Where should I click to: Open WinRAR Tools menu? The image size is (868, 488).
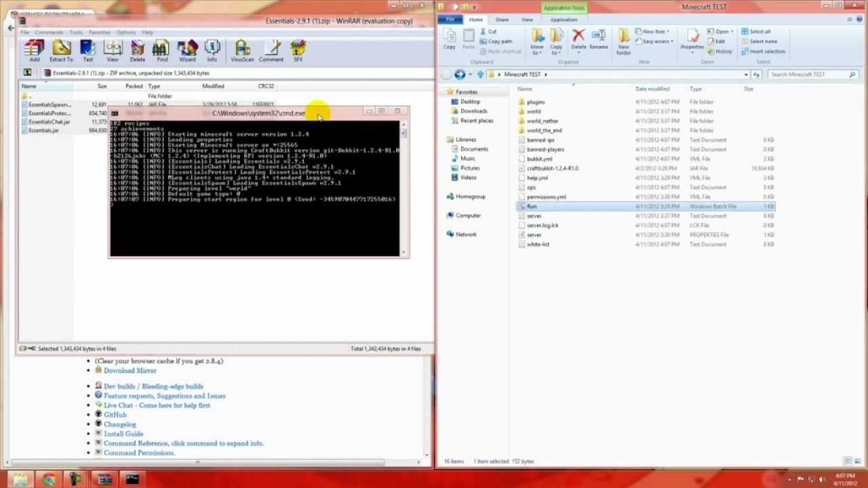pos(76,32)
